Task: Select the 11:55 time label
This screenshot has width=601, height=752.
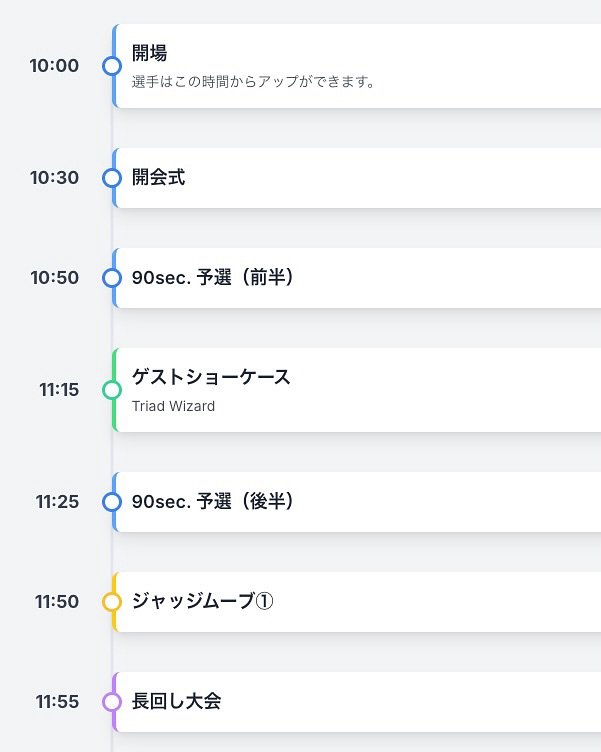Action: pos(57,702)
